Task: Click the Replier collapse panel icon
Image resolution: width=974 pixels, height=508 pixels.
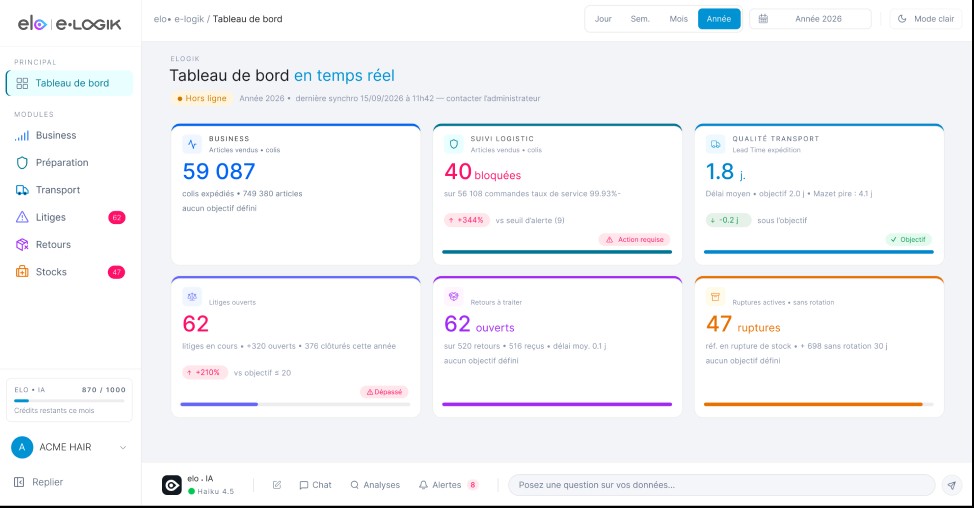Action: click(19, 482)
